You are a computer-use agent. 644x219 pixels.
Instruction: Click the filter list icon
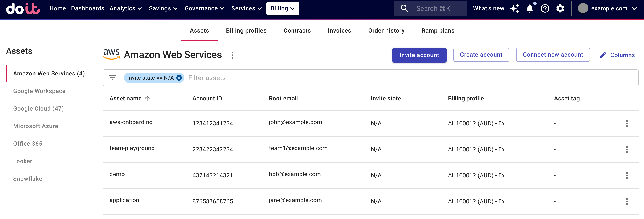tap(112, 78)
